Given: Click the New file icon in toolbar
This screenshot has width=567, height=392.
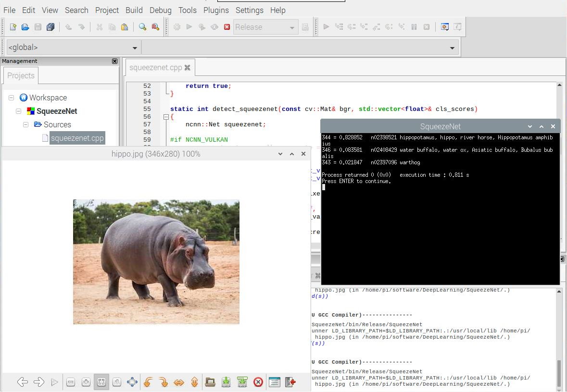Looking at the screenshot, I should [13, 27].
